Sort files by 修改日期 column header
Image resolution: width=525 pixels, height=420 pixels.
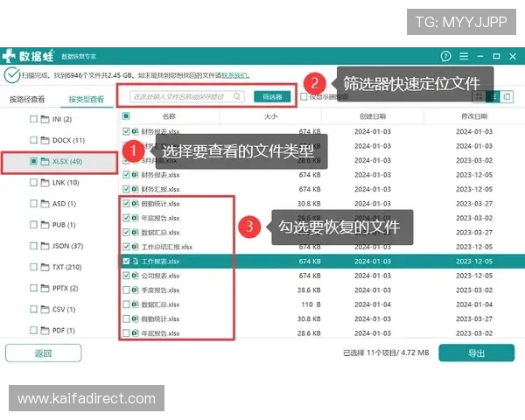(x=474, y=115)
